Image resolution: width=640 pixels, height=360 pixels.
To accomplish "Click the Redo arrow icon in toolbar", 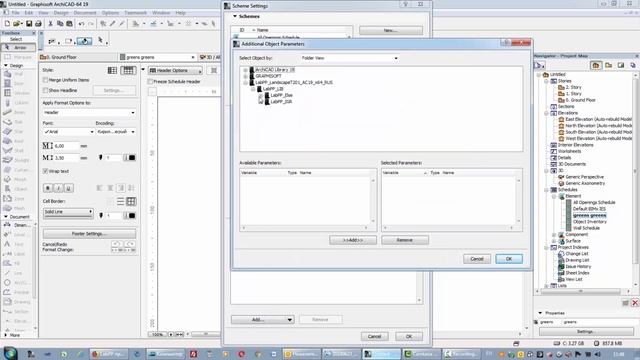I will click(91, 24).
